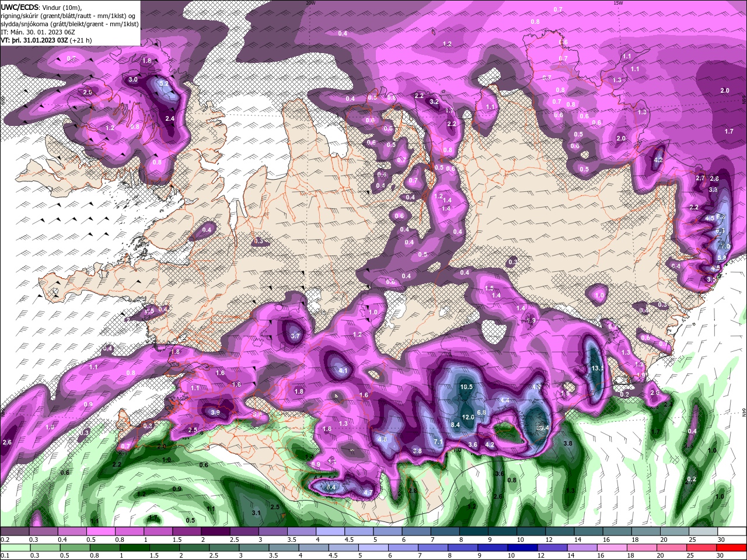Click the 4.7 value label
This screenshot has height=560, width=747.
pos(368,493)
